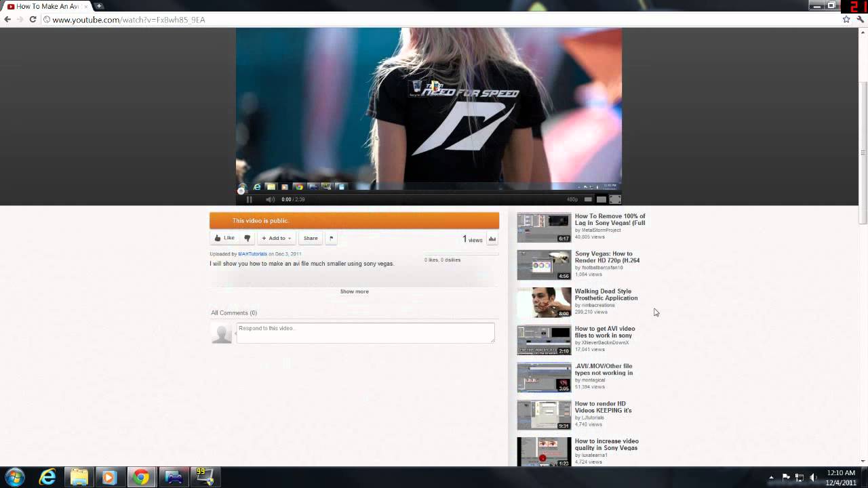Viewport: 868px width, 488px height.
Task: Open Chrome wrench settings menu
Action: tap(860, 20)
